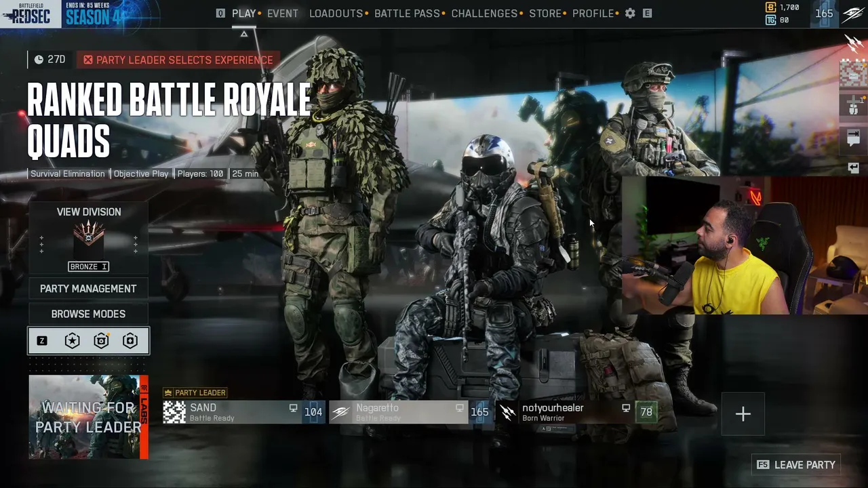Select the star hexagon mode icon
868x488 pixels.
(x=72, y=341)
